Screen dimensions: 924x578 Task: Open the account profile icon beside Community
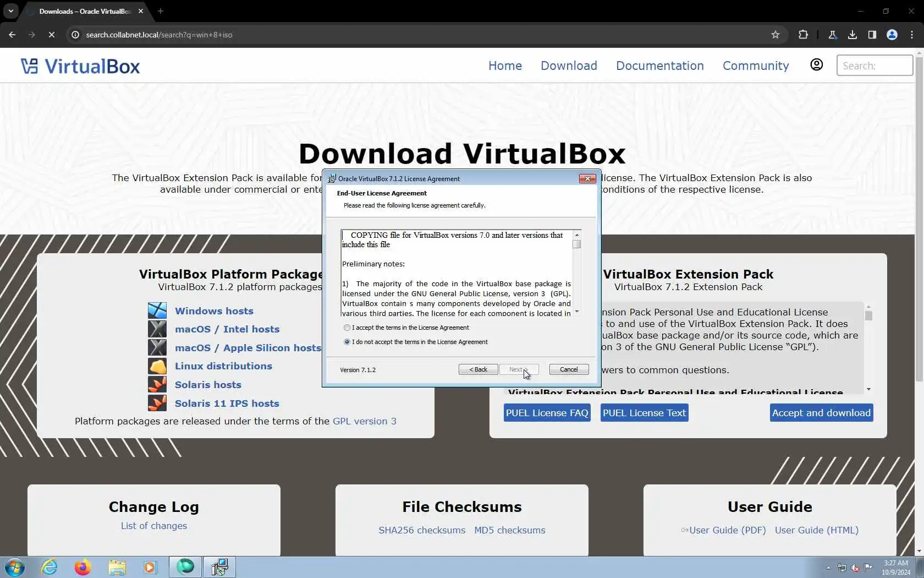(x=817, y=65)
